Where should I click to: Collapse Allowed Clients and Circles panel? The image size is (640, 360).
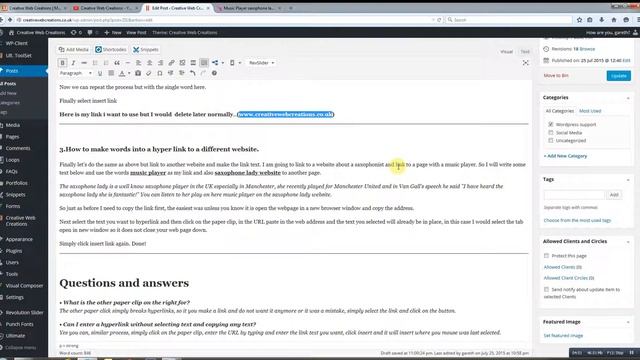(628, 242)
